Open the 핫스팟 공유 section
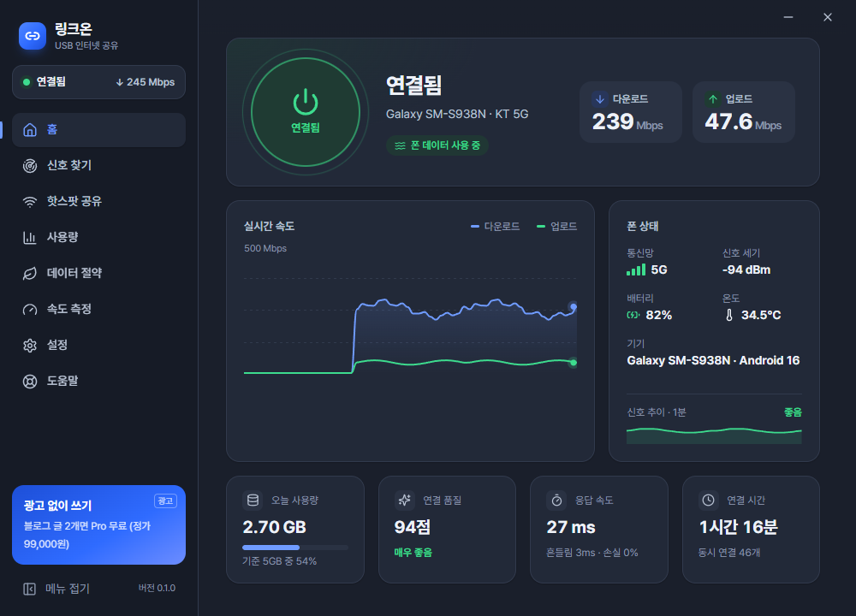The image size is (856, 616). coord(98,201)
